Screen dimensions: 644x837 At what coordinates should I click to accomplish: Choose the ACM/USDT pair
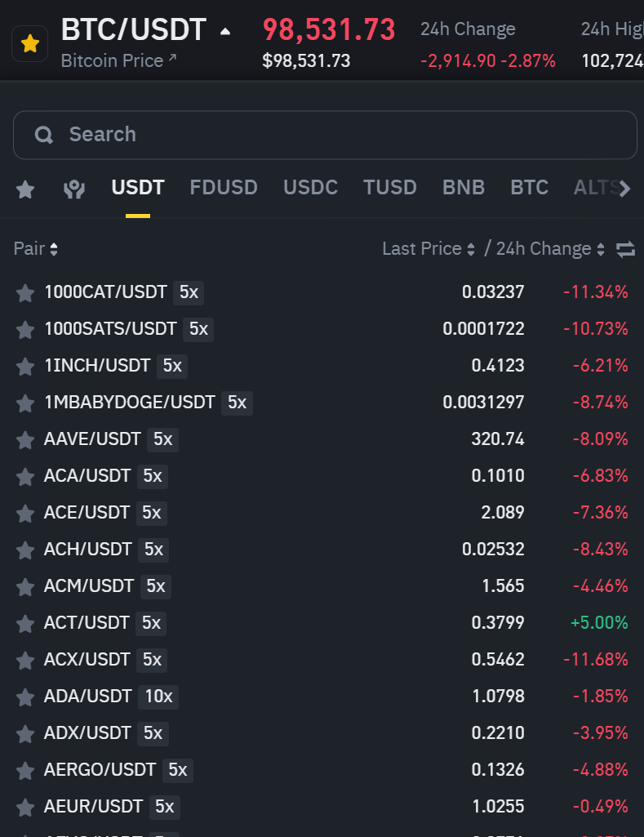[x=322, y=586]
